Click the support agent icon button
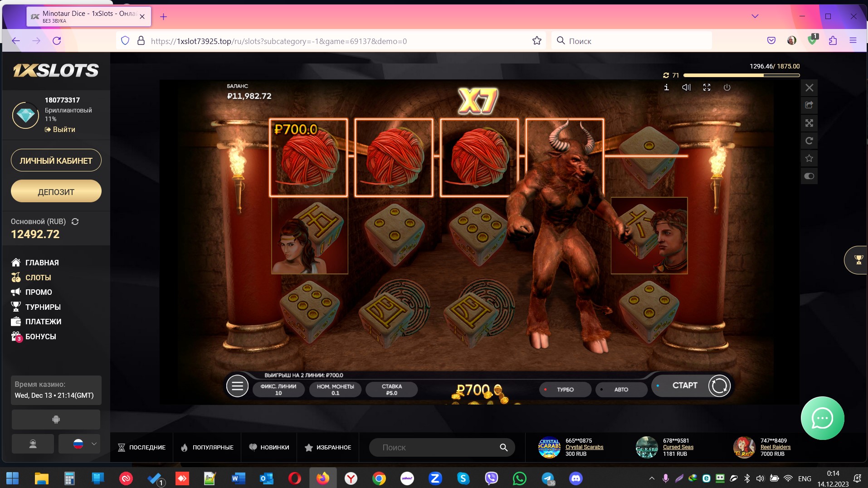Screen dimensions: 868x488 coord(33,444)
